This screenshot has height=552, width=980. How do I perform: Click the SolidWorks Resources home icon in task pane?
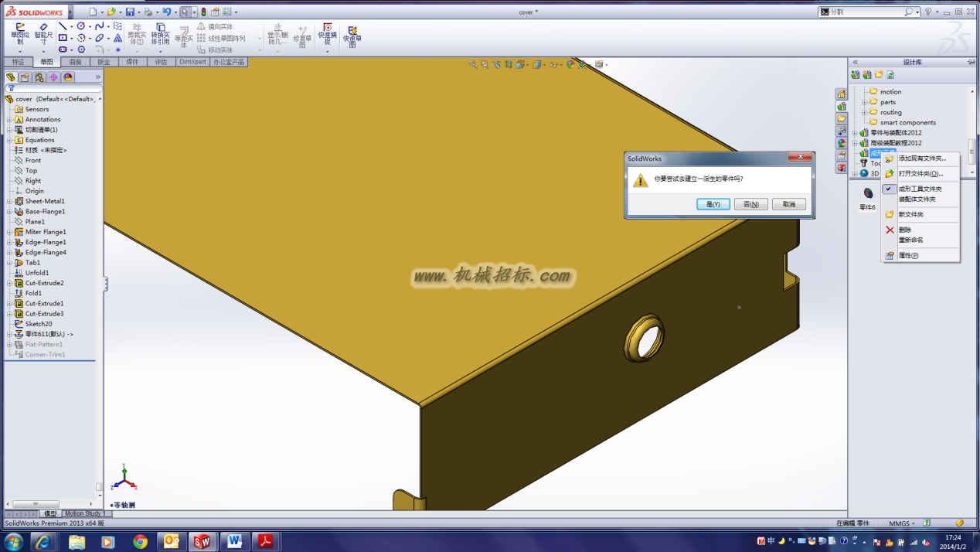pyautogui.click(x=842, y=94)
